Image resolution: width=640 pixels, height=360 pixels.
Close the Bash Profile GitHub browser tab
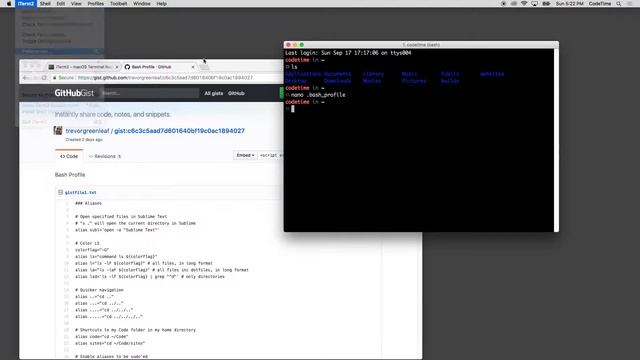pyautogui.click(x=193, y=67)
